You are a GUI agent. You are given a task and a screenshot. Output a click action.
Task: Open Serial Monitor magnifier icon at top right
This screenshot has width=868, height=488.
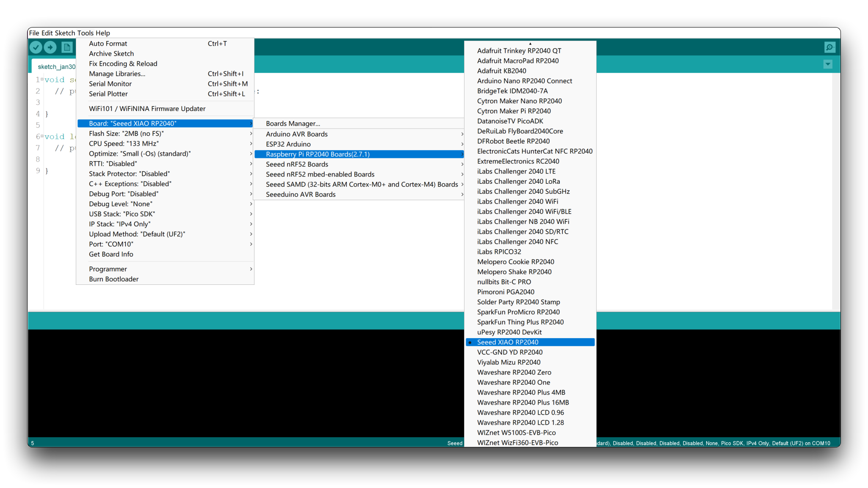(x=829, y=47)
